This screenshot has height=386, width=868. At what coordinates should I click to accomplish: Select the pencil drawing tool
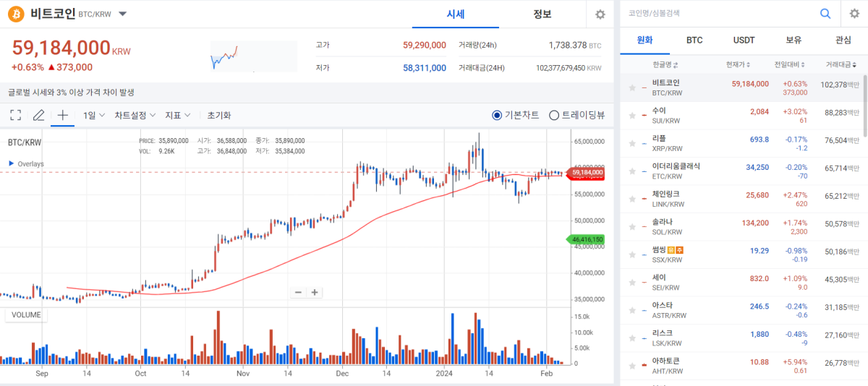tap(39, 115)
